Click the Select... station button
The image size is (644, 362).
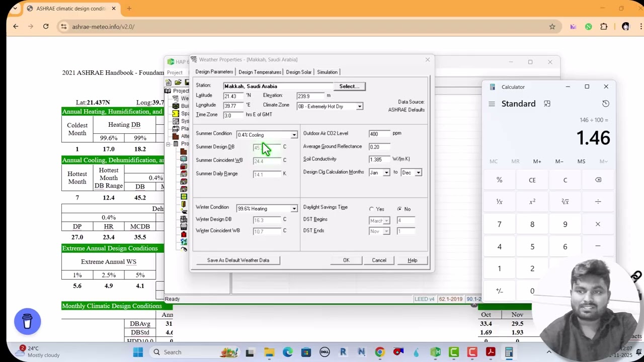point(349,86)
